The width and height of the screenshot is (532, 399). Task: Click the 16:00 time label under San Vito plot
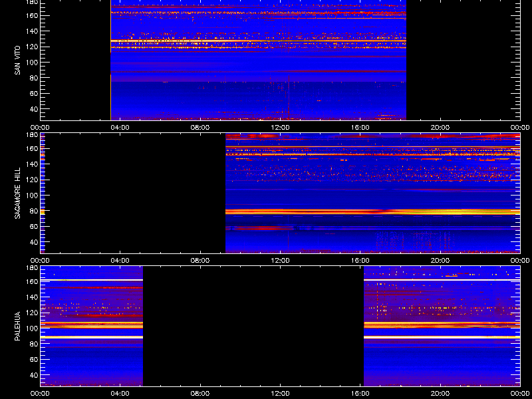(360, 128)
